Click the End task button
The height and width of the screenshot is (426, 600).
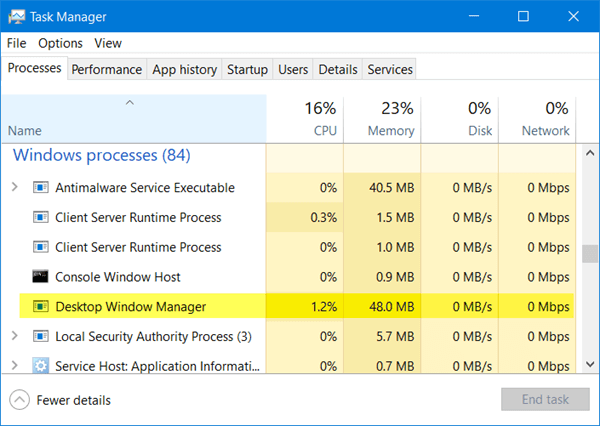pyautogui.click(x=543, y=400)
